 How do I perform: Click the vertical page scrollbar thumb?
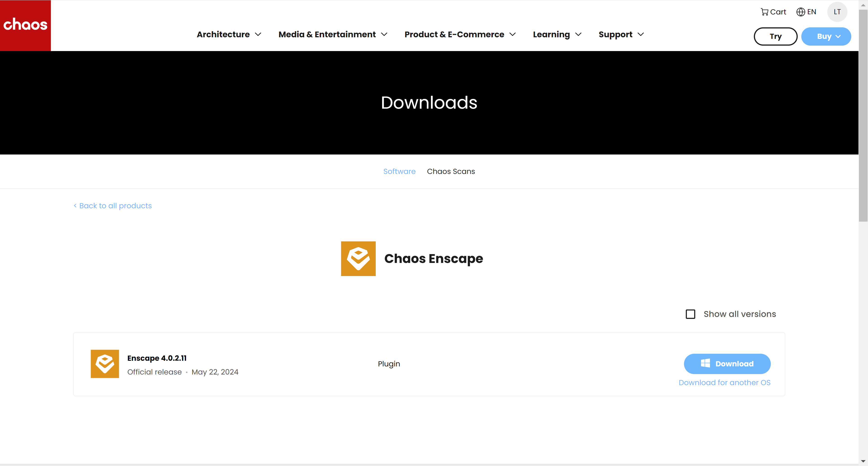(863, 115)
